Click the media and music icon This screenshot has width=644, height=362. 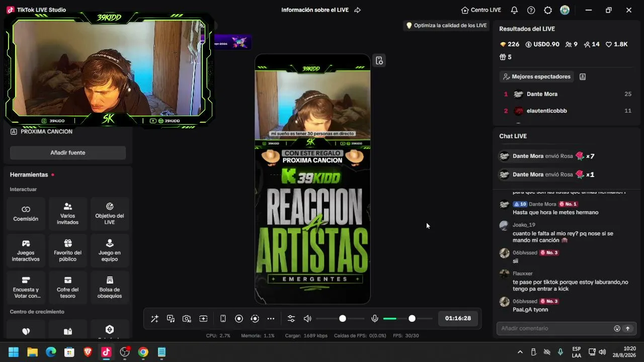click(171, 318)
